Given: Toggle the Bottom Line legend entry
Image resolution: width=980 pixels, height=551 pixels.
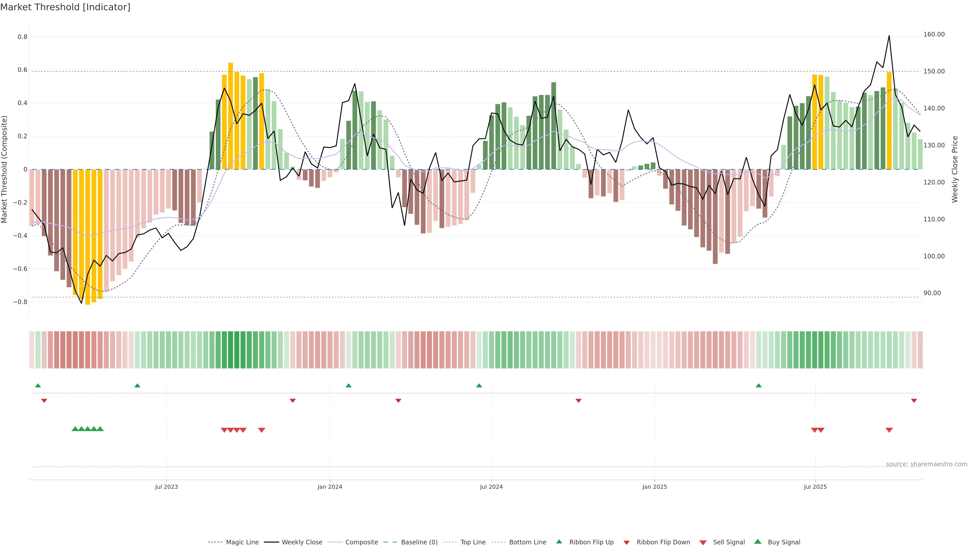Looking at the screenshot, I should (527, 542).
